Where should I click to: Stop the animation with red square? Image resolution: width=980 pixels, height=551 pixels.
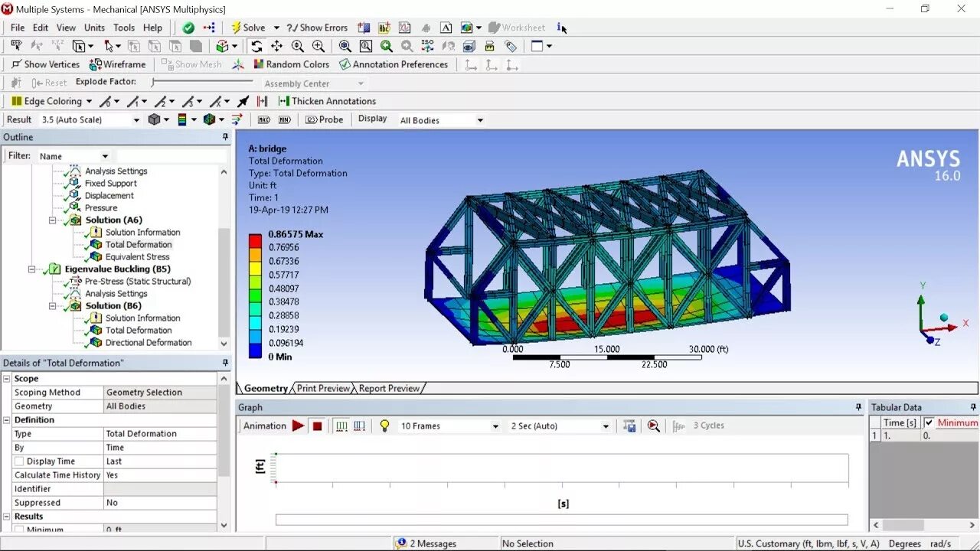tap(317, 426)
